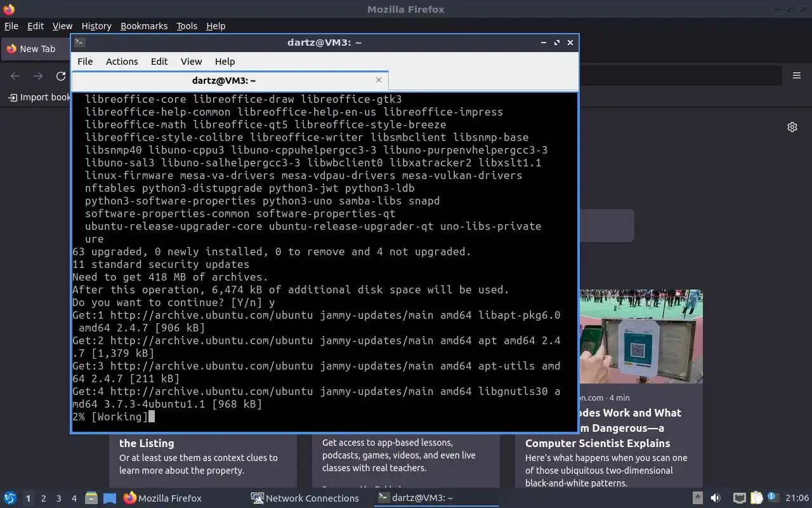Click the app-based lessons sponsored card text
812x508 pixels.
coord(398,455)
